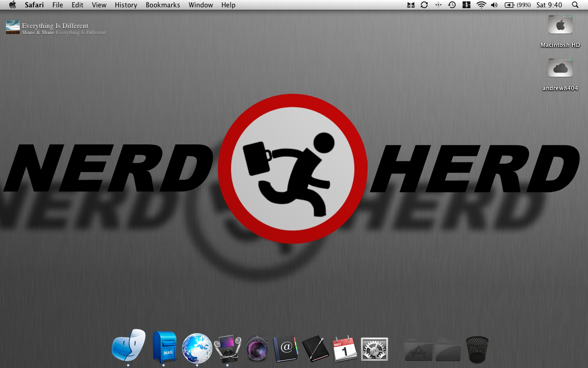Open the battery status showing 99%
This screenshot has height=368, width=588.
[518, 5]
